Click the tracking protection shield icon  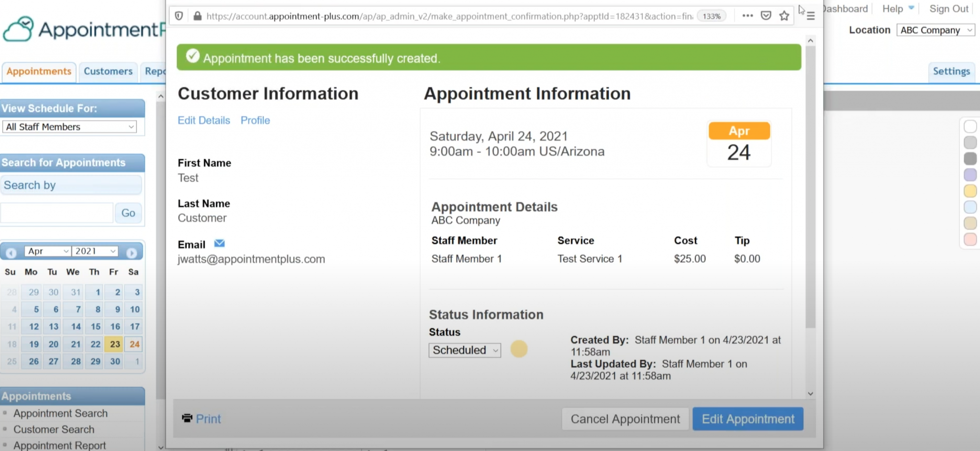(179, 16)
